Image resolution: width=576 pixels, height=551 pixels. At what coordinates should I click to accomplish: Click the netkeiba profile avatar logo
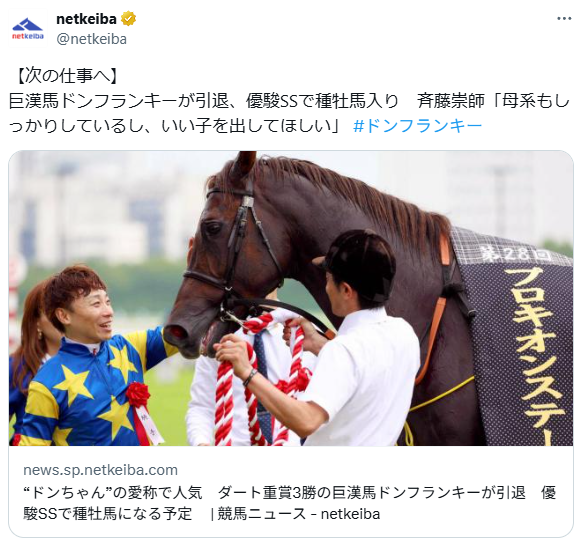[28, 28]
